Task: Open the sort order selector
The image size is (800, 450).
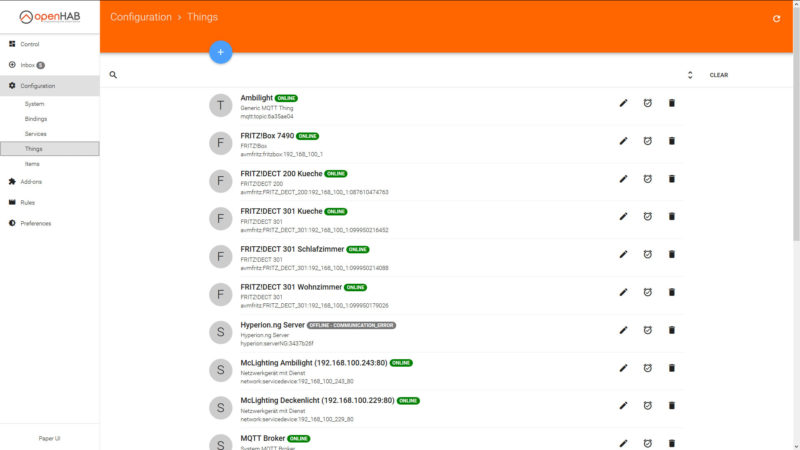Action: click(x=690, y=75)
